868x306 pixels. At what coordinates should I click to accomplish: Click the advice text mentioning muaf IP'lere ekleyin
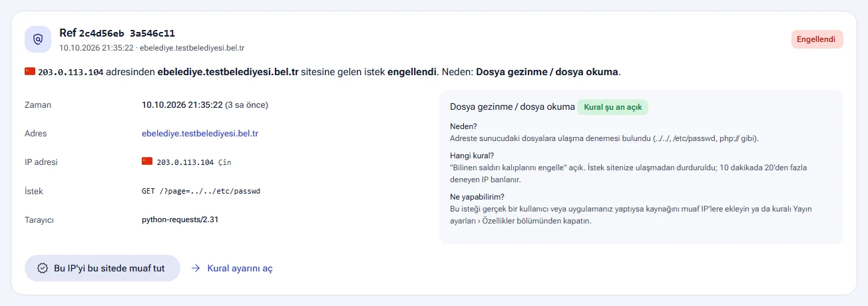click(x=631, y=215)
